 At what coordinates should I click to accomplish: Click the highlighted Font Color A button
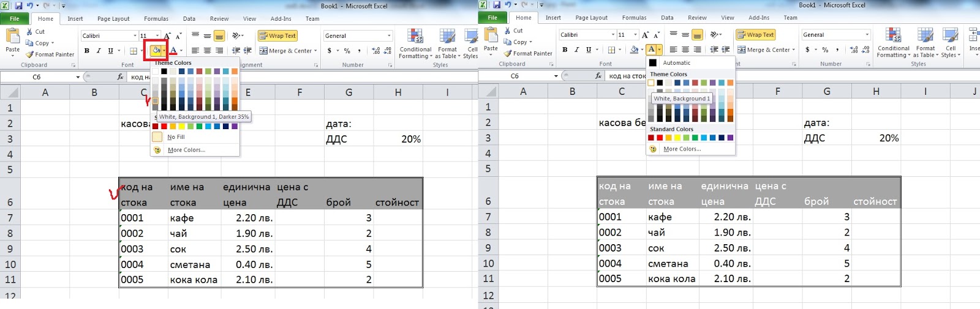click(x=651, y=50)
